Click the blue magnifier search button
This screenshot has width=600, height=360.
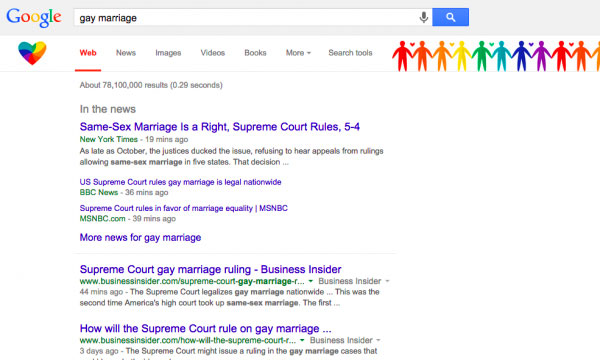point(450,17)
